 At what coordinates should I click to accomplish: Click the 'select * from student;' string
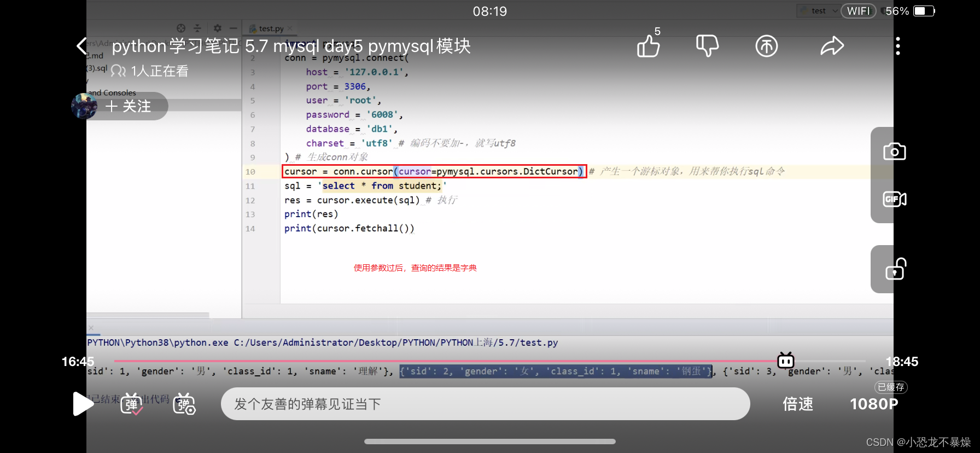382,186
